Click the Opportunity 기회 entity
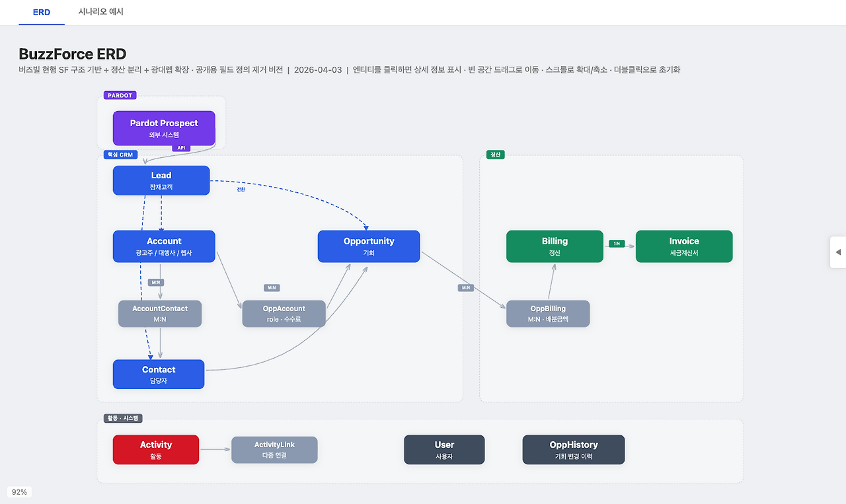 pos(369,246)
